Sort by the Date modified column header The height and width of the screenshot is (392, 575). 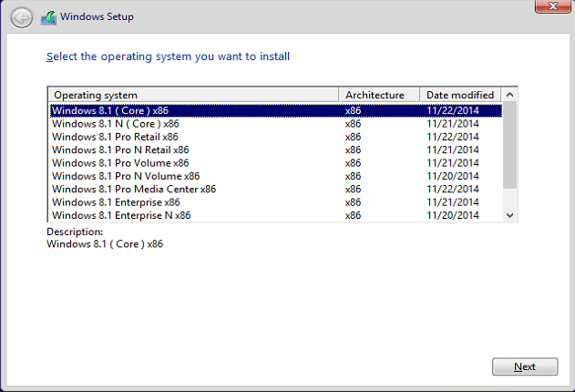coord(460,95)
